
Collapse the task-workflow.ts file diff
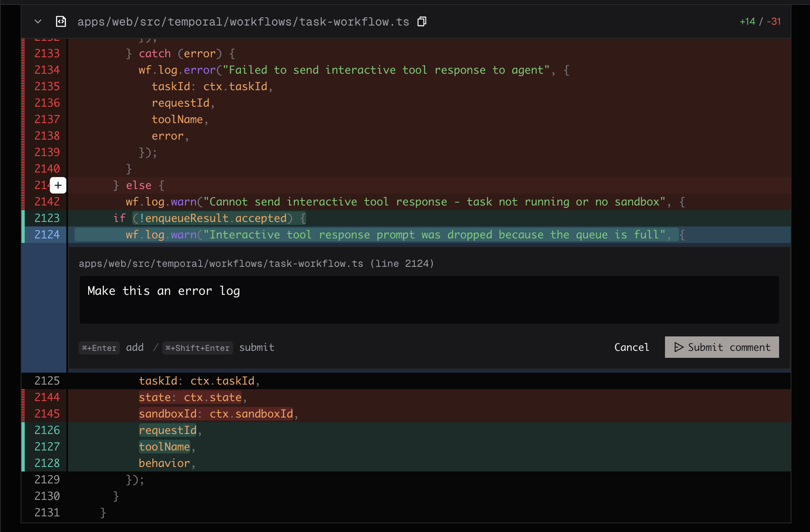click(x=38, y=21)
